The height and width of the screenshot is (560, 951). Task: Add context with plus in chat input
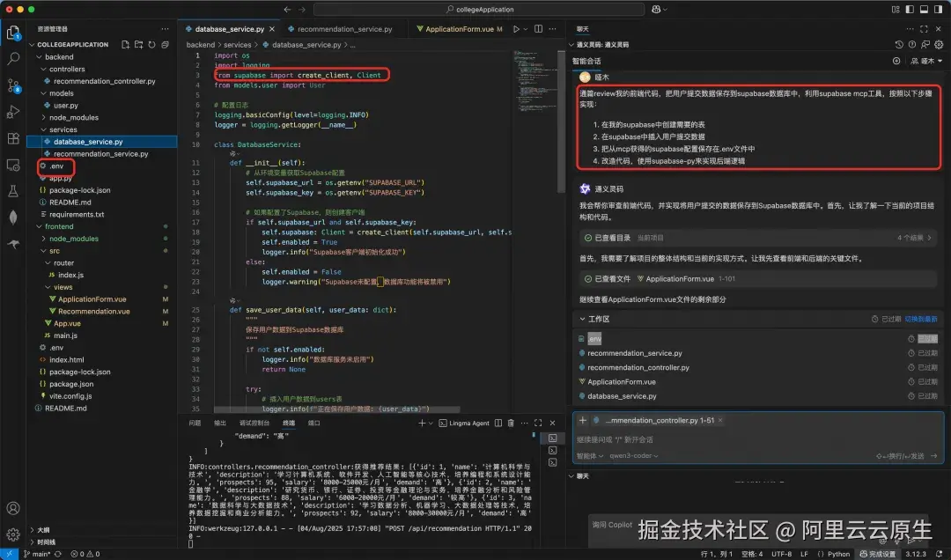(583, 420)
